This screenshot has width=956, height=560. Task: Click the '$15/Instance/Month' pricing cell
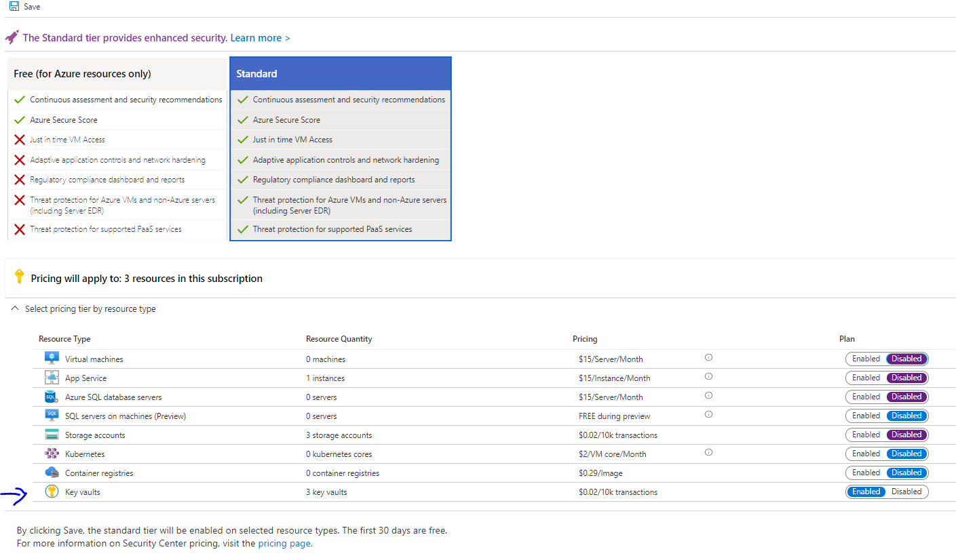click(x=615, y=378)
